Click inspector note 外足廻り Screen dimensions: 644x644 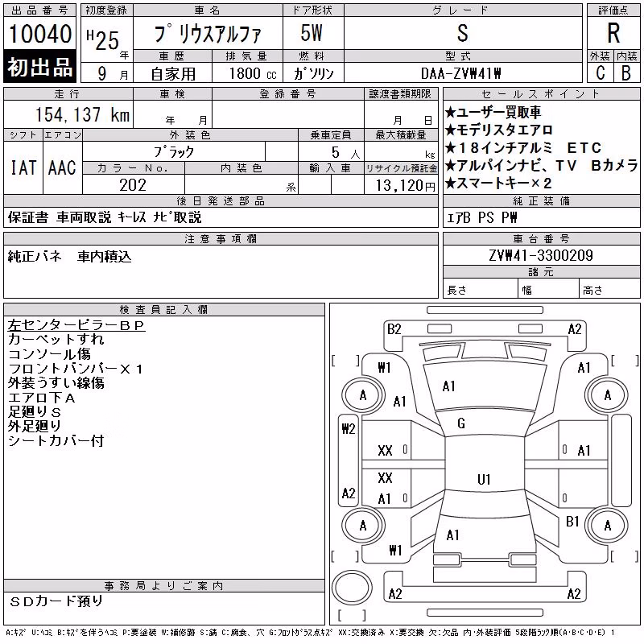[x=35, y=427]
